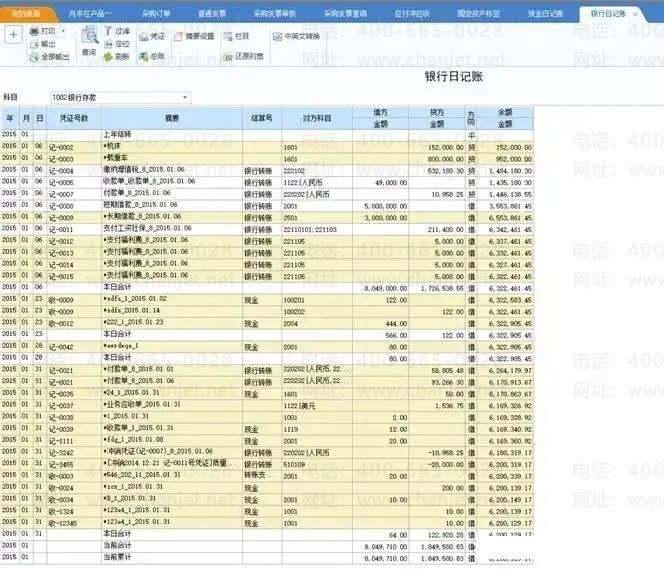Select voucher 收-0003 cell
The image size is (664, 569).
point(74,476)
